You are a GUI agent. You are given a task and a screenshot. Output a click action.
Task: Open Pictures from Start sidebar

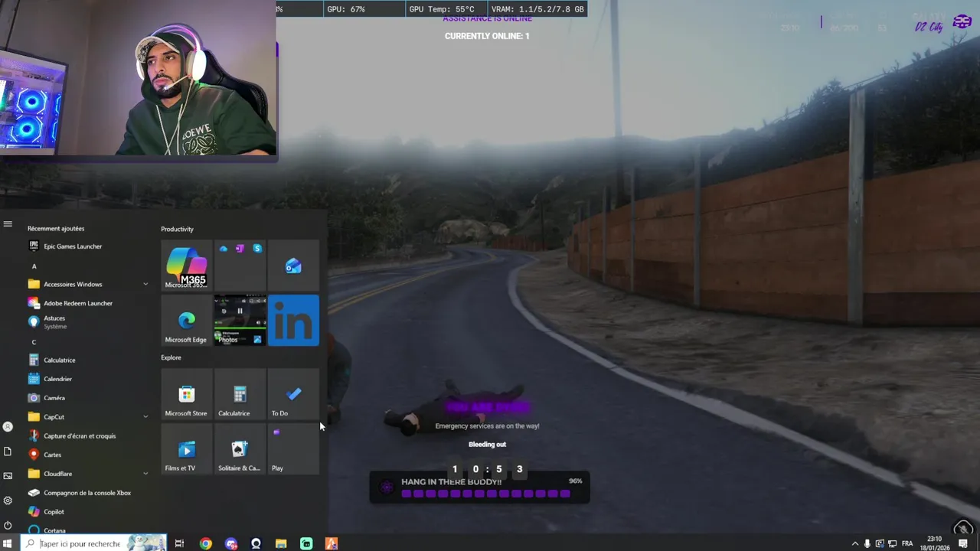[8, 476]
